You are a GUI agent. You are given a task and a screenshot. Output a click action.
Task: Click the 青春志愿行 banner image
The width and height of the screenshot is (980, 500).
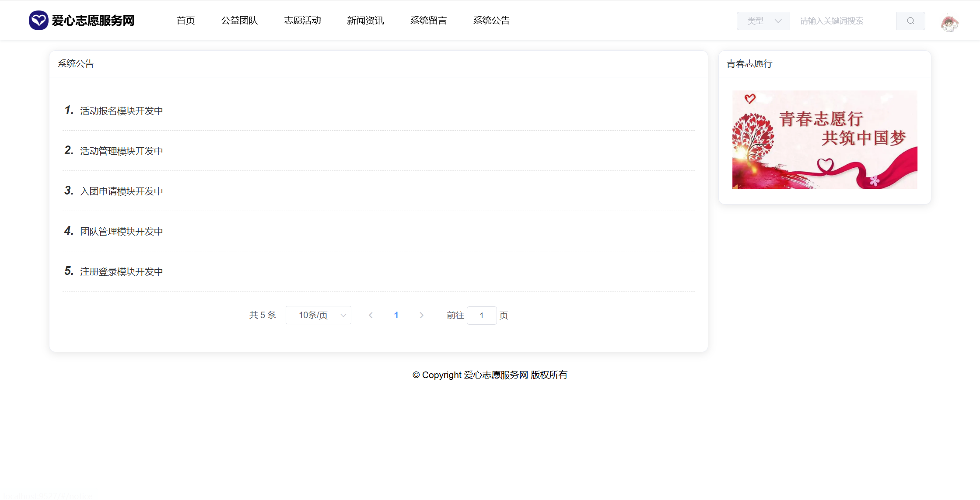(x=824, y=139)
